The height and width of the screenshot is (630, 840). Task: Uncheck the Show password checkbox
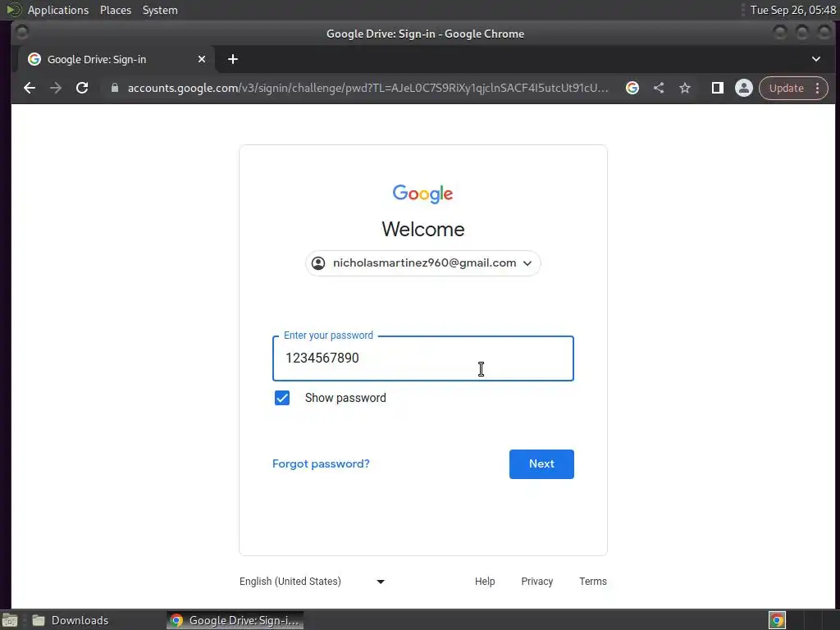click(282, 398)
